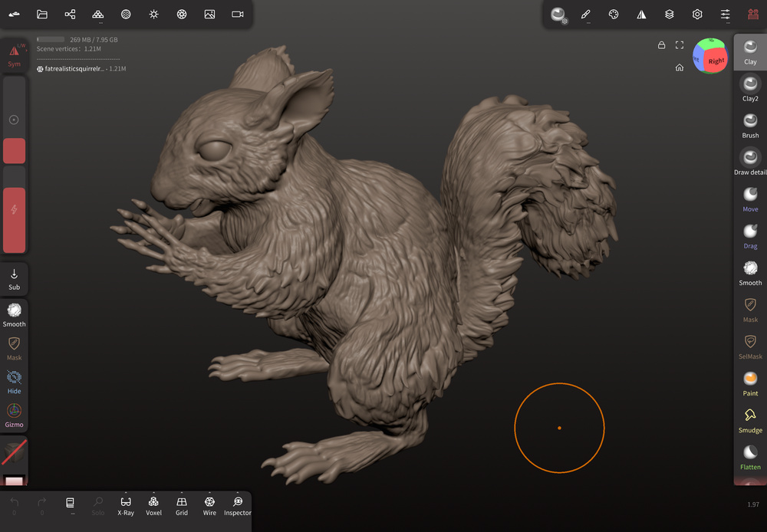Open the Camera menu
The image size is (767, 532).
pos(238,15)
